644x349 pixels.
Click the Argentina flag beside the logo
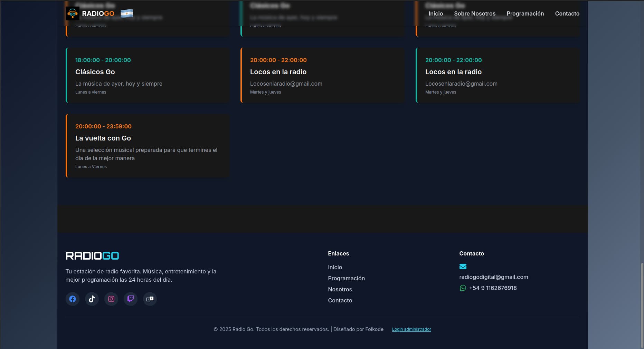[126, 13]
